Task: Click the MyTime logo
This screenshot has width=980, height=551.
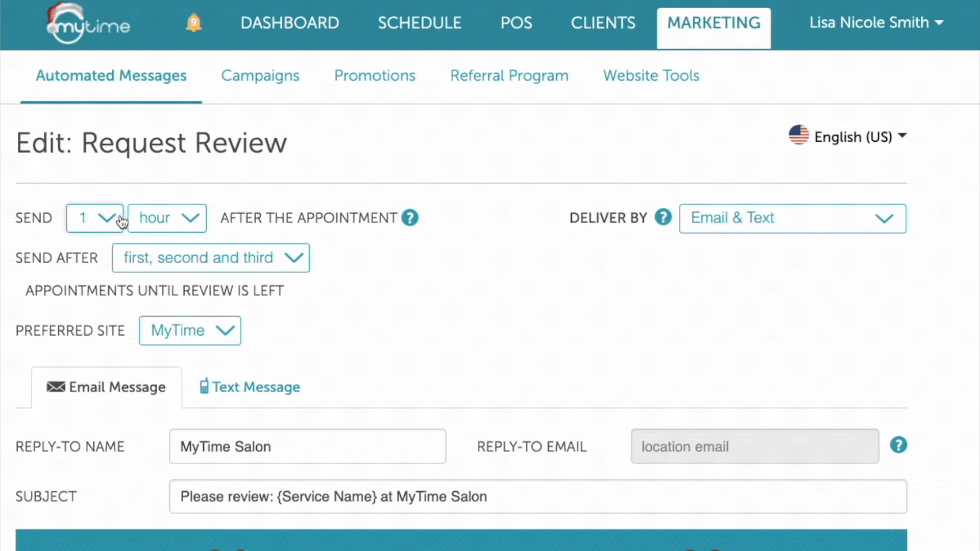Action: pyautogui.click(x=88, y=23)
